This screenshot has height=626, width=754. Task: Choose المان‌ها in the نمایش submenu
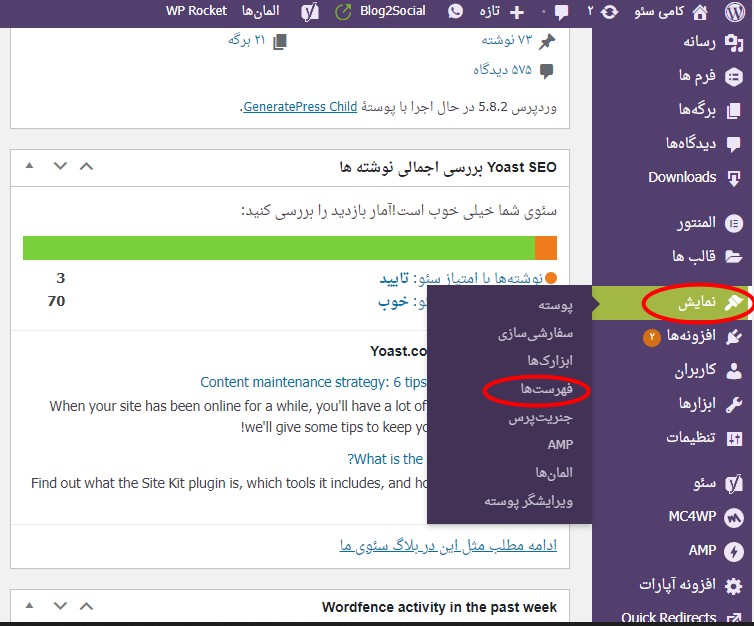554,473
